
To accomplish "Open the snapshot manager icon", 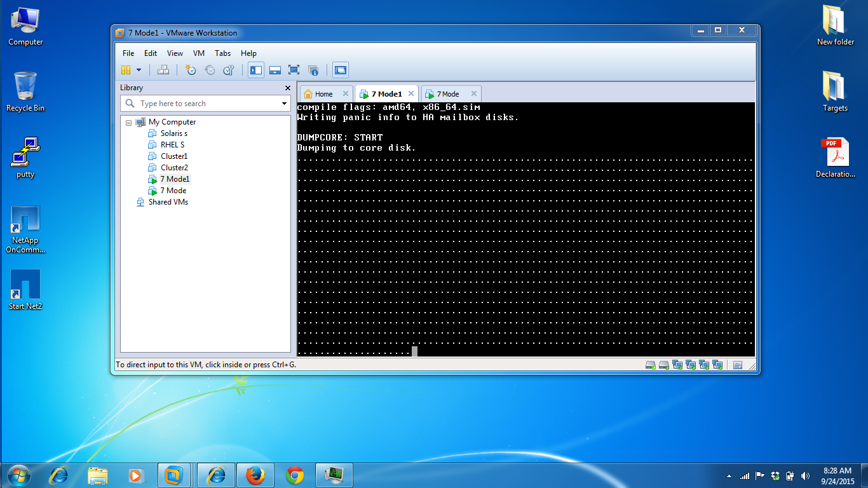I will [229, 70].
